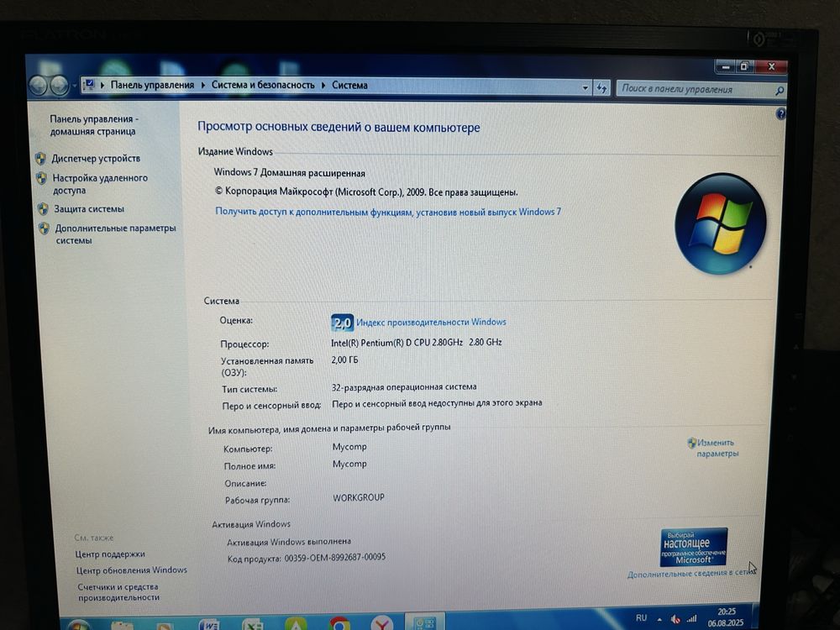Click the WORKGROUP value

359,497
